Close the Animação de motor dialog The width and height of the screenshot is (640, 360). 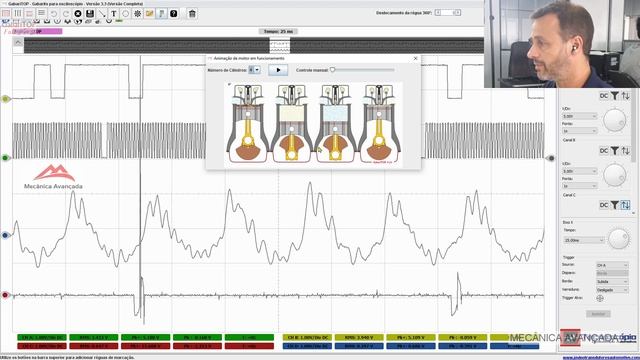click(x=416, y=58)
